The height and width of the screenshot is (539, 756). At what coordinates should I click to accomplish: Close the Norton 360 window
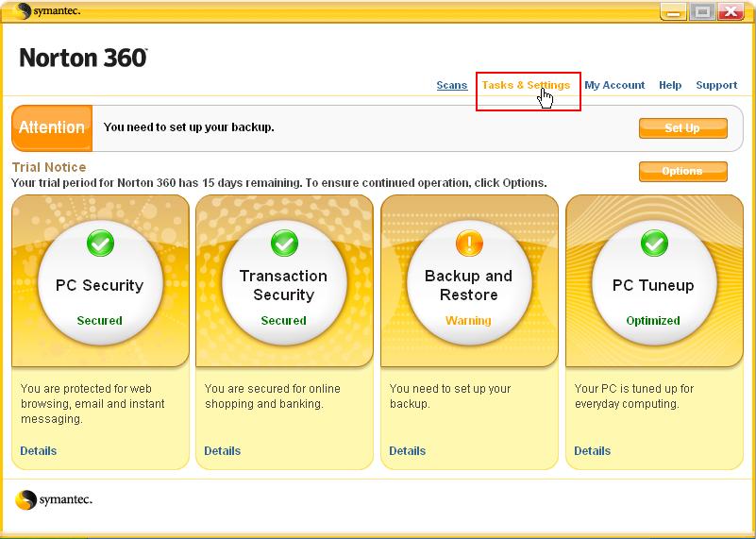pos(731,11)
